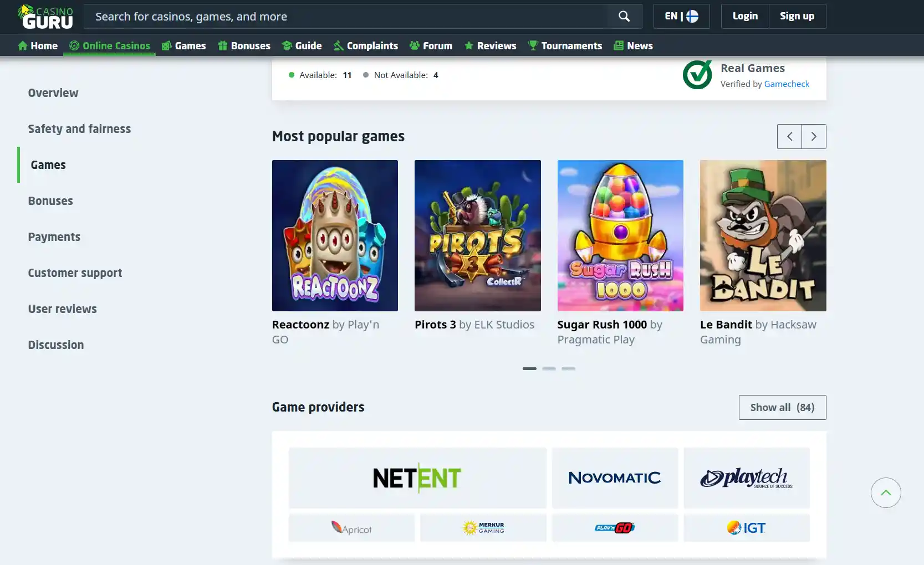924x565 pixels.
Task: Click the Casino Guru logo
Action: point(45,17)
